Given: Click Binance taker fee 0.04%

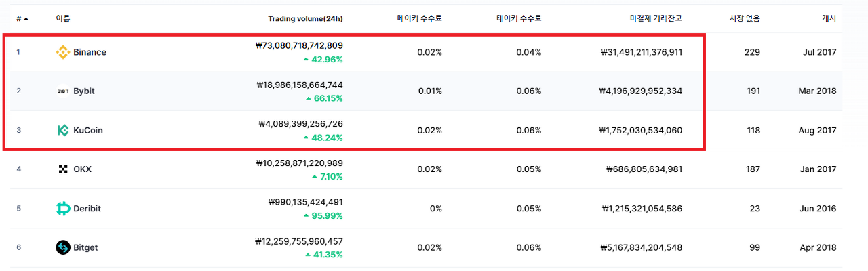Looking at the screenshot, I should pos(529,52).
